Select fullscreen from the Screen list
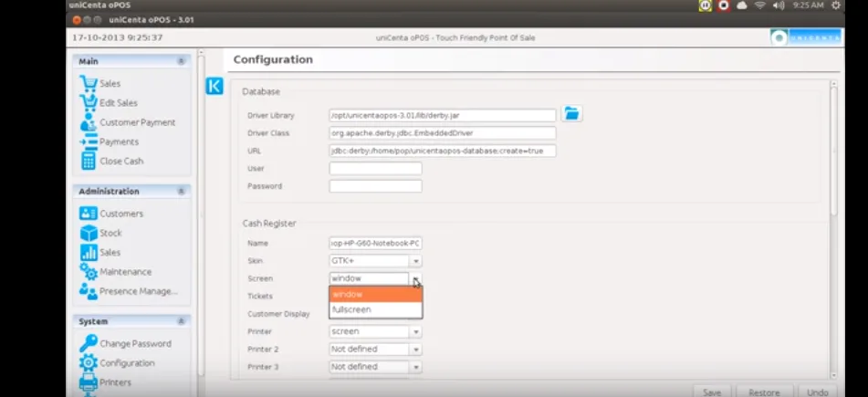The image size is (868, 397). click(x=376, y=309)
